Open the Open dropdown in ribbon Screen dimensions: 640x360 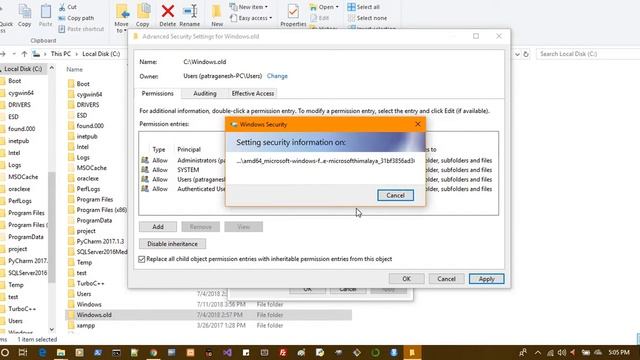[324, 7]
